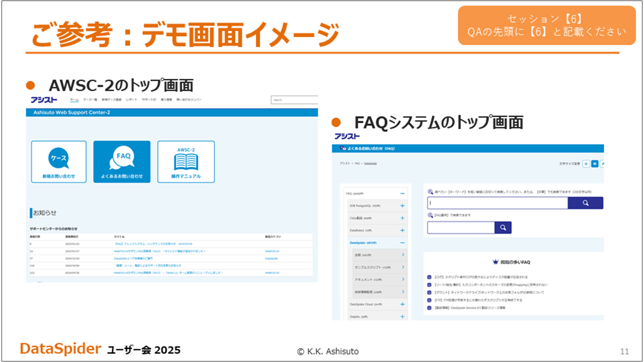This screenshot has width=644, height=362.
Task: Click the DataSpider breadcrumb link
Action: [370, 163]
